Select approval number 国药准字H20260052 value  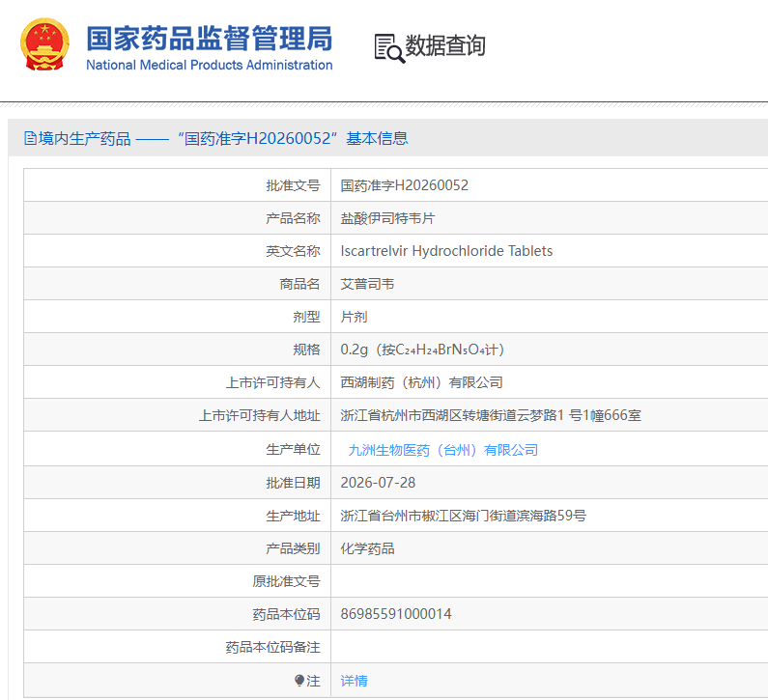click(404, 185)
